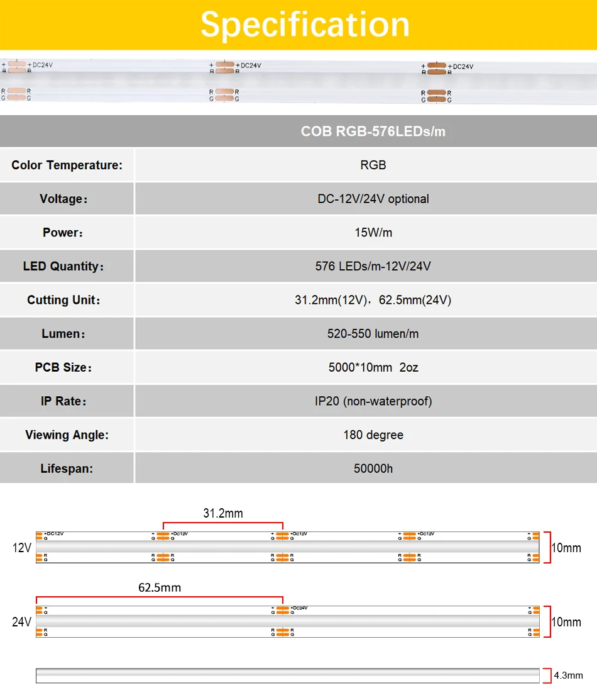Click the "LED Quantity:" row label
Image resolution: width=597 pixels, height=700 pixels.
click(63, 266)
